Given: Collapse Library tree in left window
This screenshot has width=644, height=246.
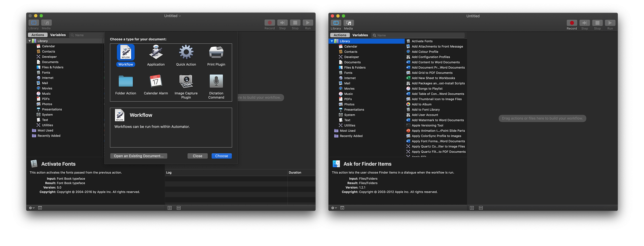Looking at the screenshot, I should pos(30,41).
